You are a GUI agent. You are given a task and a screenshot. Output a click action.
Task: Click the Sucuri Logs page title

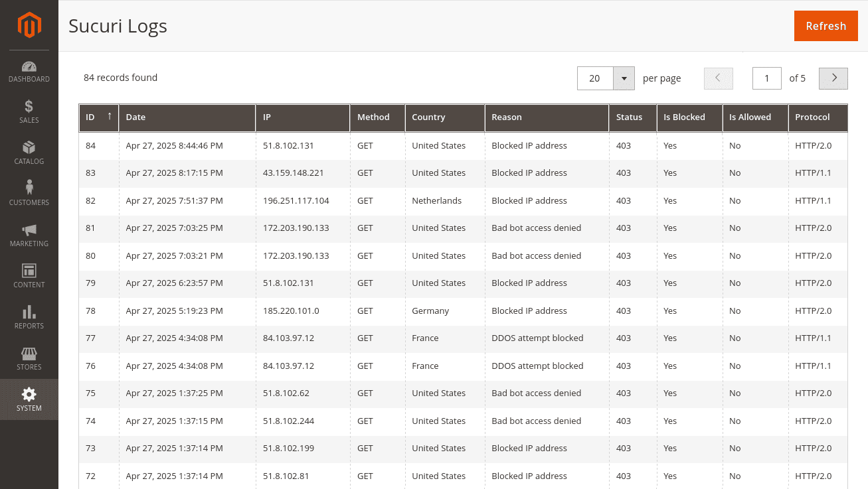(x=118, y=26)
